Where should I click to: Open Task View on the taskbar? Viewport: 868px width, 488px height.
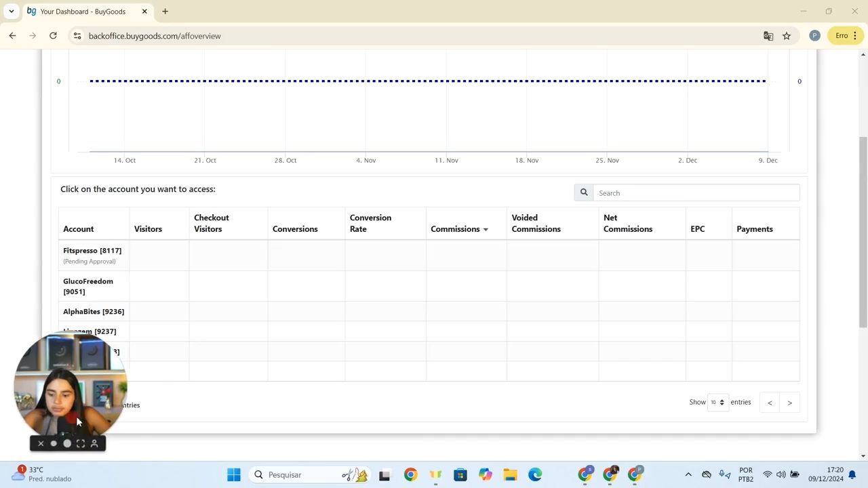pos(384,474)
